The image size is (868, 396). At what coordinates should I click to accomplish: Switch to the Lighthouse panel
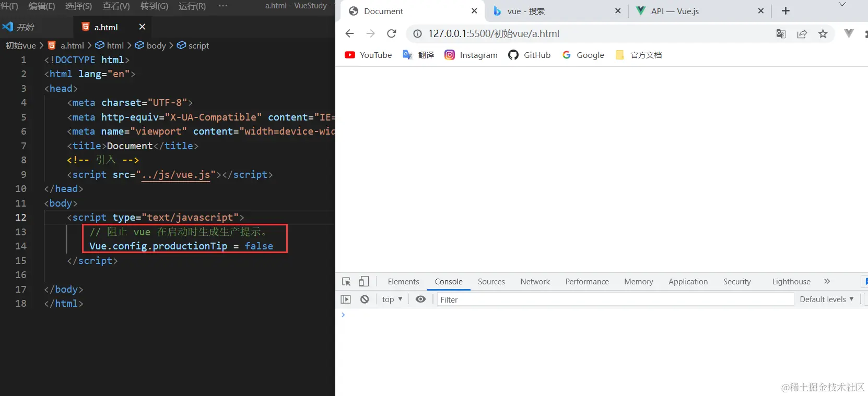(791, 282)
